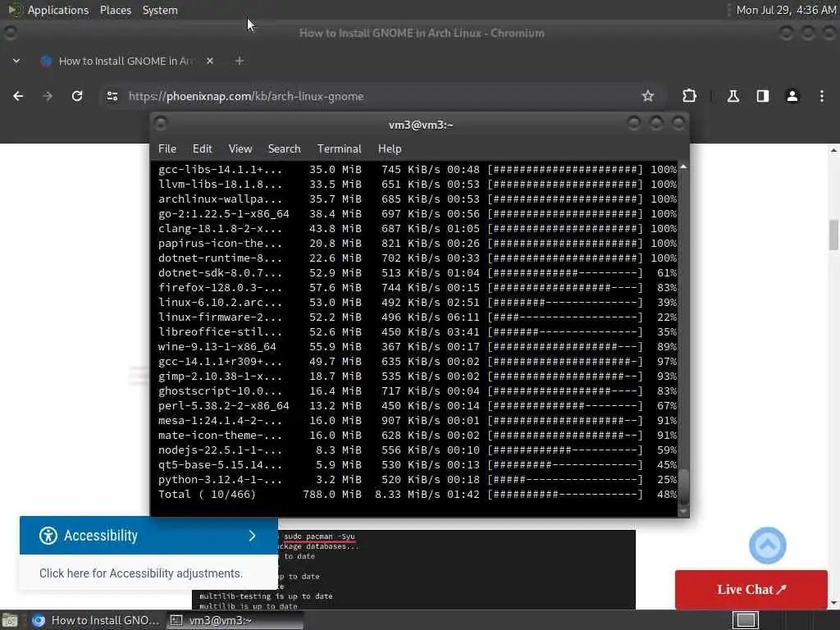This screenshot has width=840, height=630.
Task: Open the System menu
Action: point(160,10)
